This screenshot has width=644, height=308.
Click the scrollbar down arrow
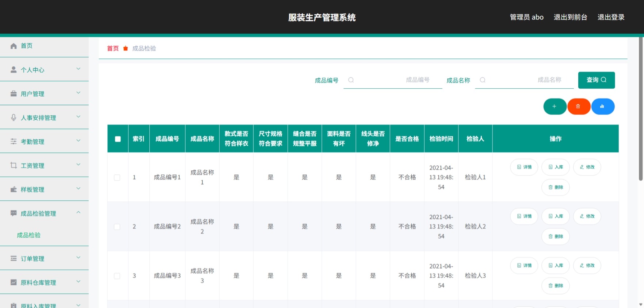tap(641, 304)
